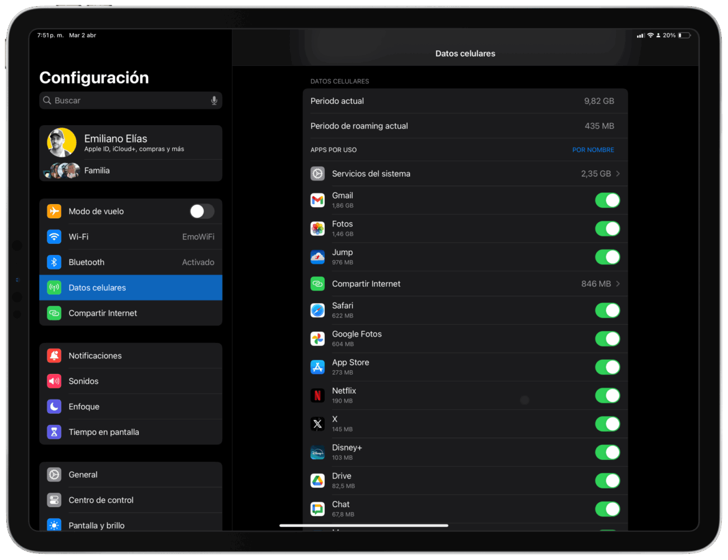Screen dimensions: 728x560
Task: Select the Drive app icon
Action: tap(317, 480)
